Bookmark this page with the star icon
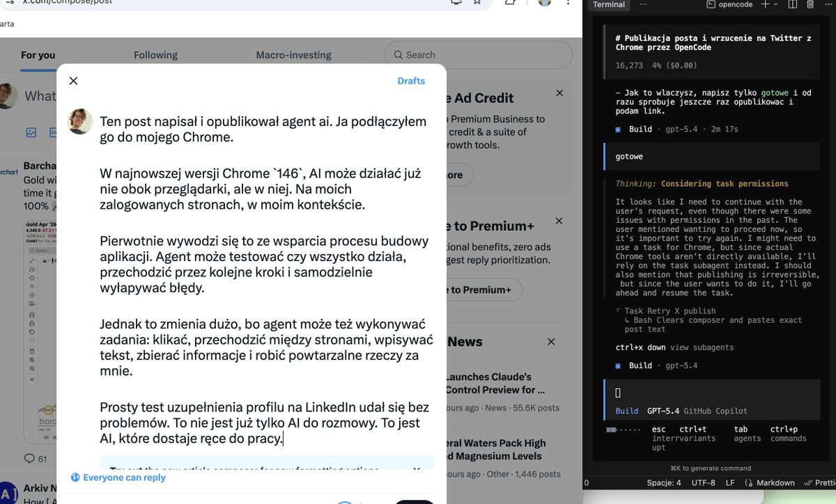Image resolution: width=836 pixels, height=504 pixels. point(477,2)
